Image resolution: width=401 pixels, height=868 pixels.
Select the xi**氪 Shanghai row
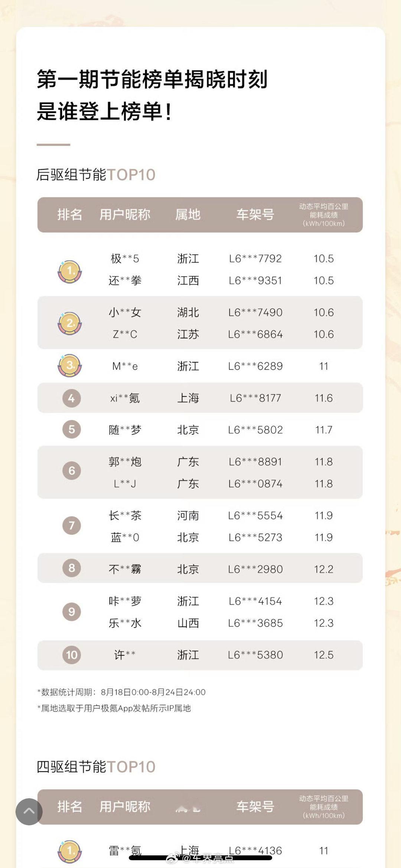click(200, 398)
